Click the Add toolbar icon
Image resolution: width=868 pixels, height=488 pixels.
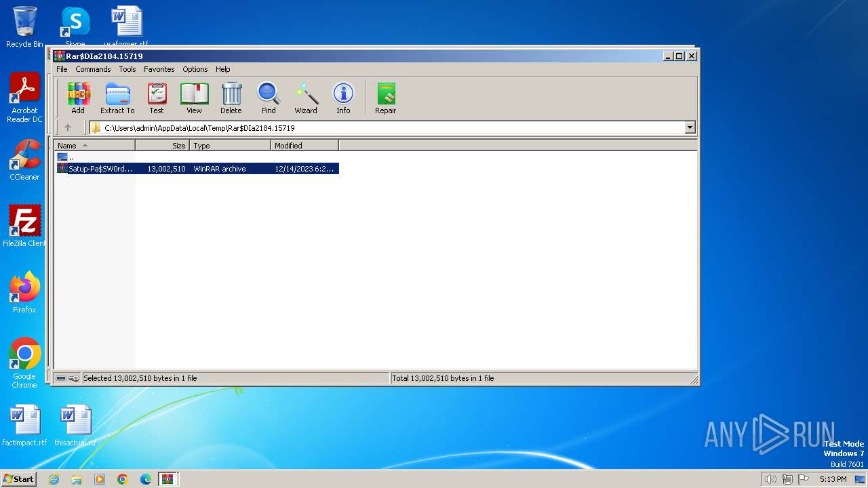coord(78,98)
